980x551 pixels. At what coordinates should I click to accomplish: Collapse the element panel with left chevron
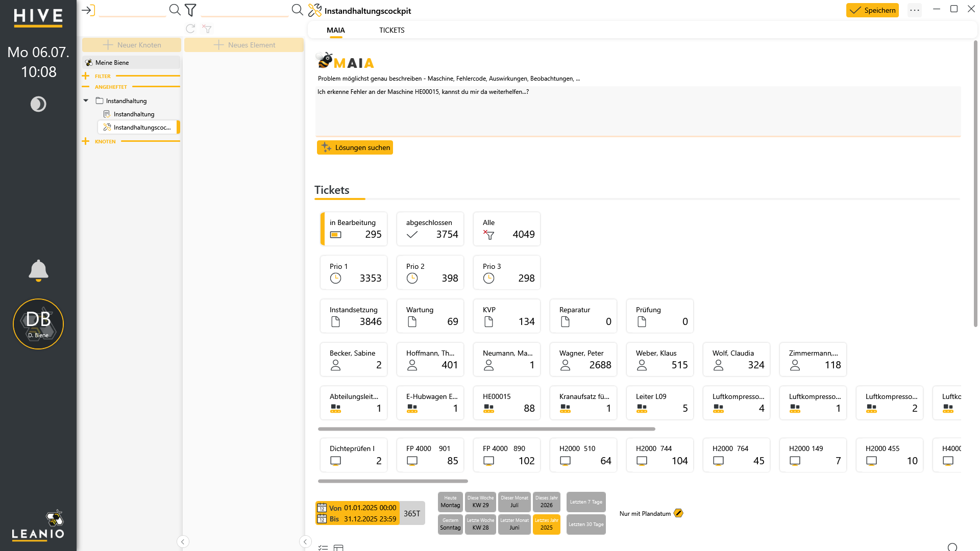click(x=305, y=542)
